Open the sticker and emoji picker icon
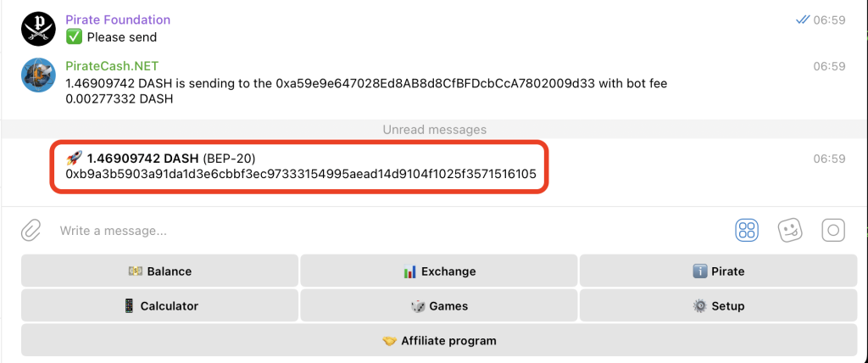Viewport: 868px width, 363px height. (x=790, y=230)
